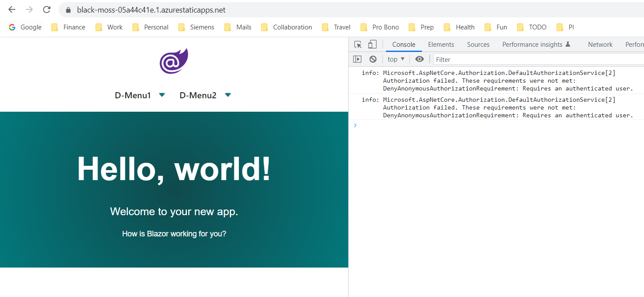Viewport: 644px width, 297px height.
Task: Click the back navigation arrow
Action: (x=12, y=10)
